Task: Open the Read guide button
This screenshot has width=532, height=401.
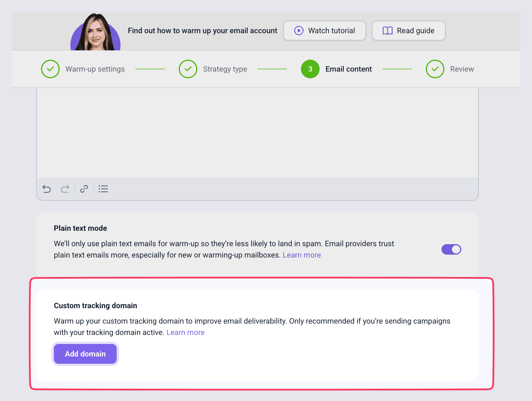Action: pos(409,31)
